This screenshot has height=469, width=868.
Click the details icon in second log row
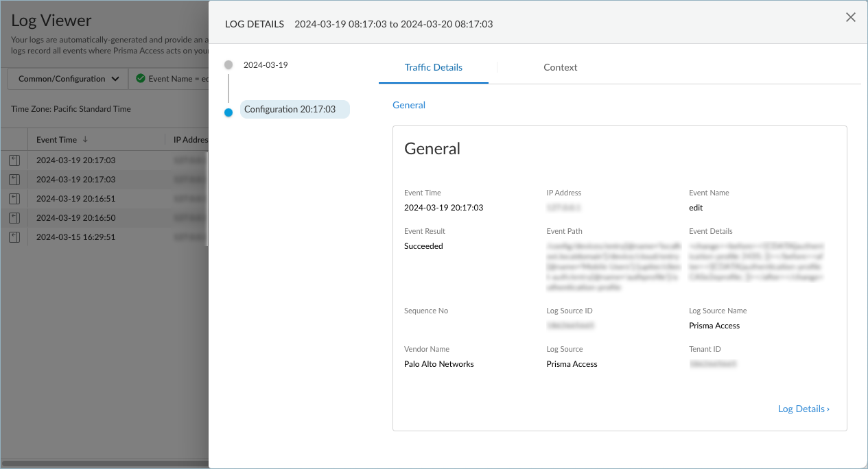tap(14, 180)
